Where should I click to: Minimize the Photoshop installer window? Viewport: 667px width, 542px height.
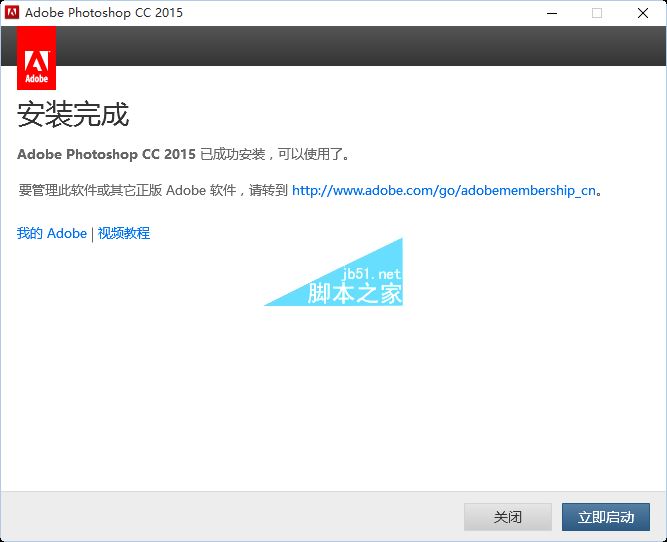[x=552, y=13]
